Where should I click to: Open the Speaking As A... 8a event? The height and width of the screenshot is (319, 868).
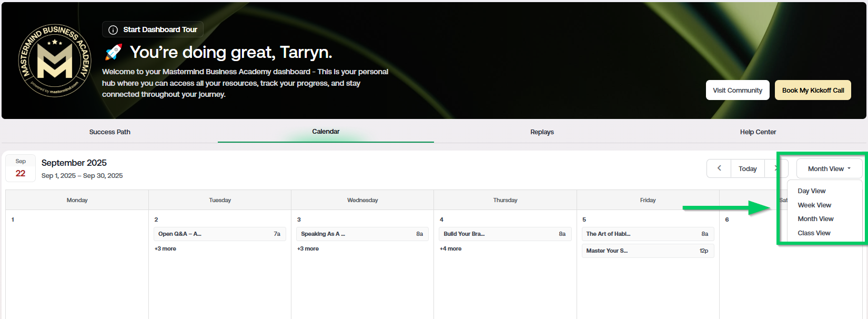[x=362, y=234]
